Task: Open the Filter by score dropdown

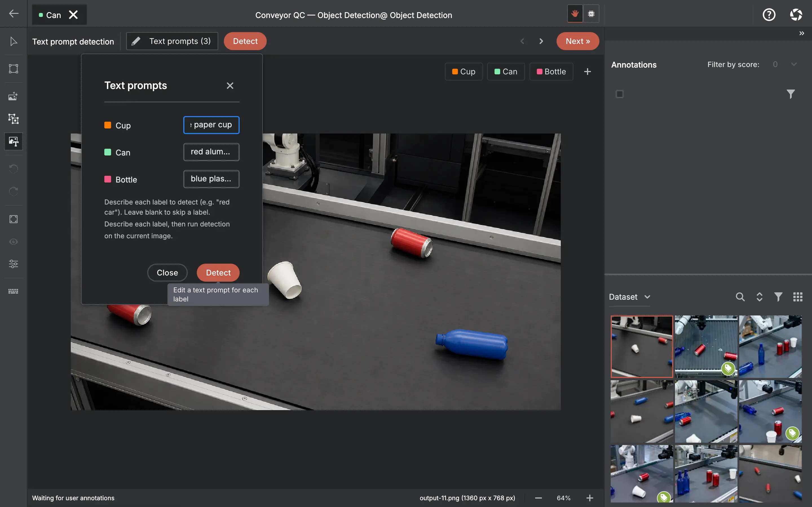Action: pyautogui.click(x=784, y=65)
